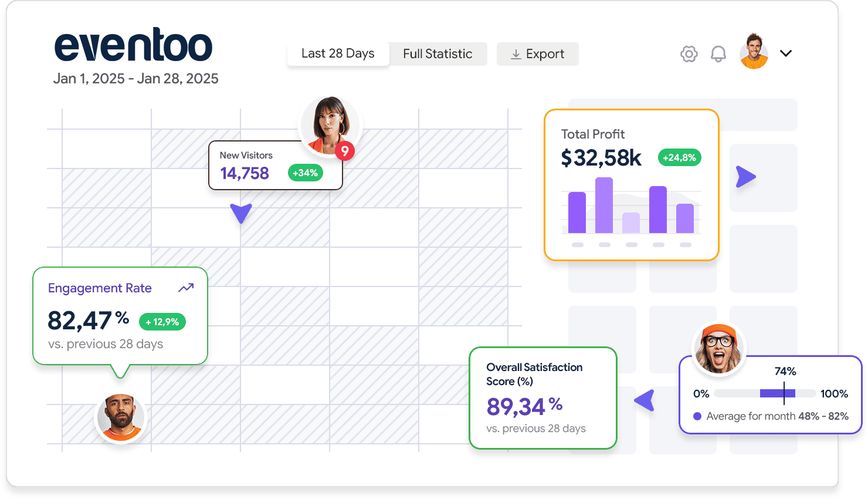Open the settings gear icon
Viewport: 868px width, 499px height.
coord(689,54)
